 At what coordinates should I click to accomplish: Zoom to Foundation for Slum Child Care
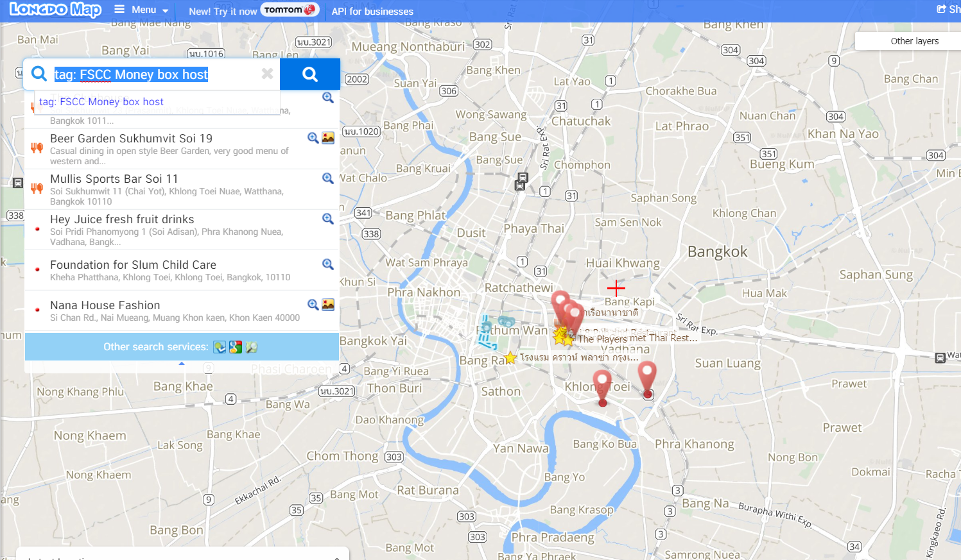click(x=327, y=264)
